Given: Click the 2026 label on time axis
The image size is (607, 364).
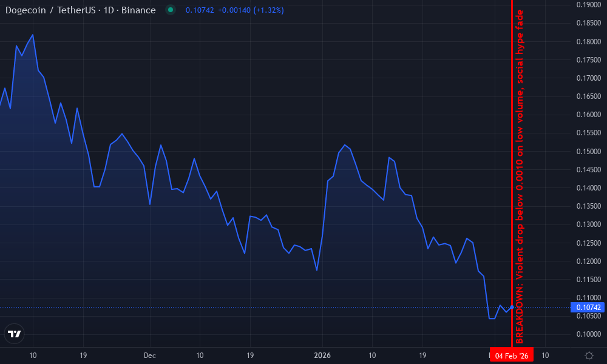Looking at the screenshot, I should pyautogui.click(x=322, y=356).
